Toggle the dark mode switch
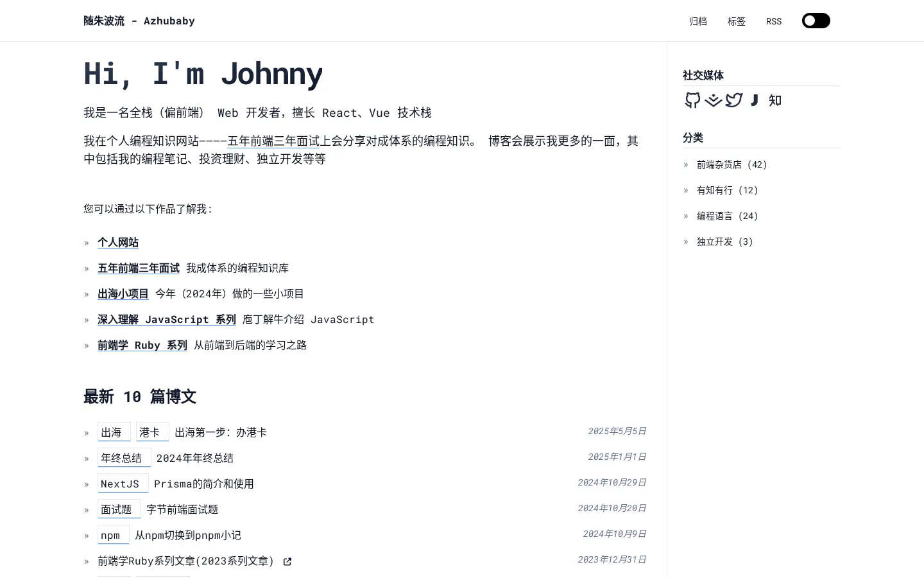924x578 pixels. click(816, 21)
